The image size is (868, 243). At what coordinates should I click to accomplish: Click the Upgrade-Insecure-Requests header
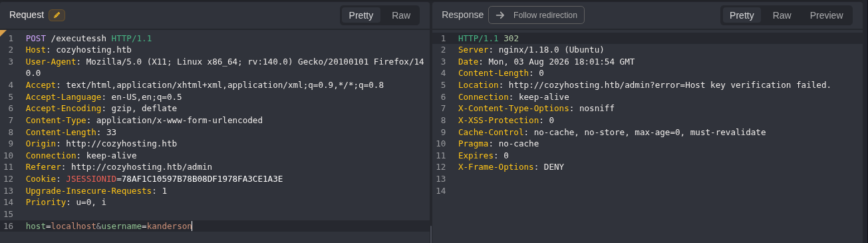[x=96, y=191]
